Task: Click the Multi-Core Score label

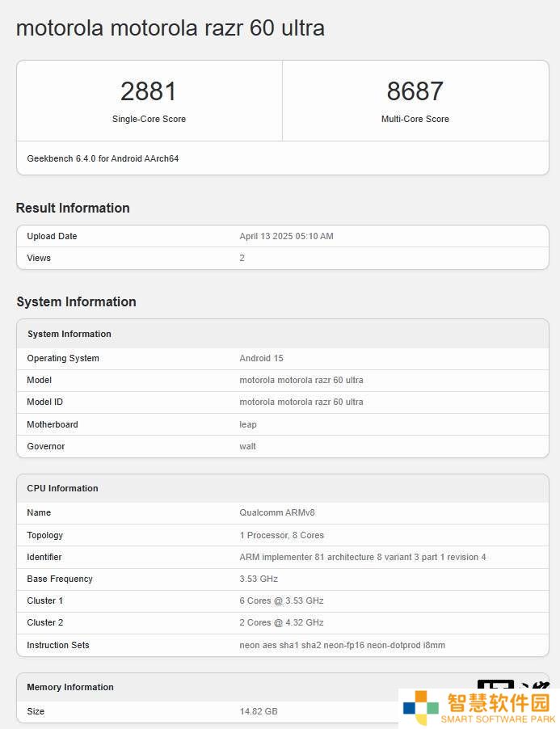Action: coord(415,119)
